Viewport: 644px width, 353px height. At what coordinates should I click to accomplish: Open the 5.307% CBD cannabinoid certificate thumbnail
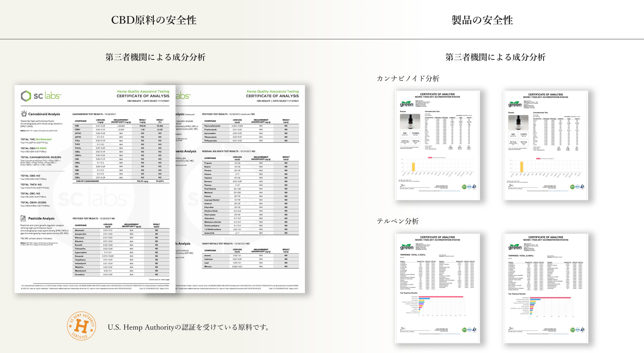546,145
